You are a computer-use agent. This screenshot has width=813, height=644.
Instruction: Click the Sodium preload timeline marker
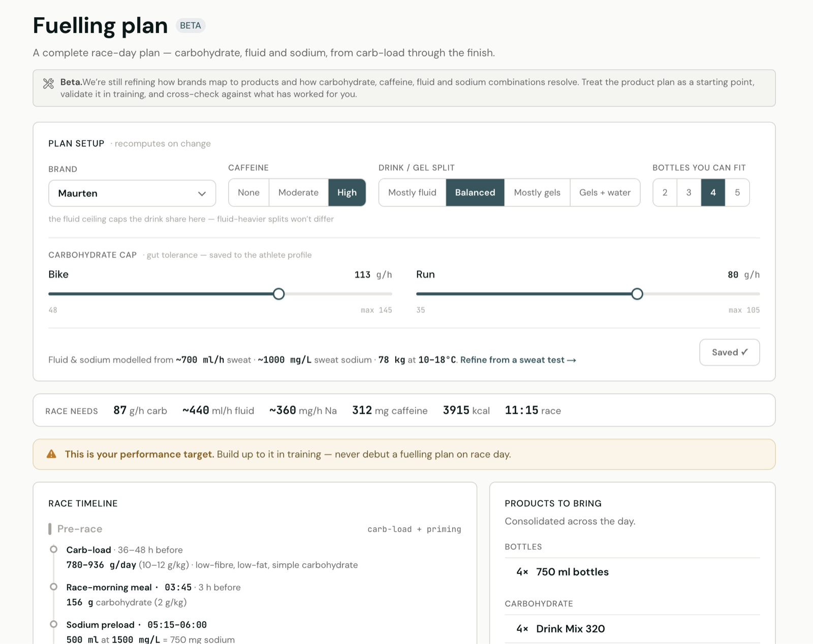tap(53, 625)
